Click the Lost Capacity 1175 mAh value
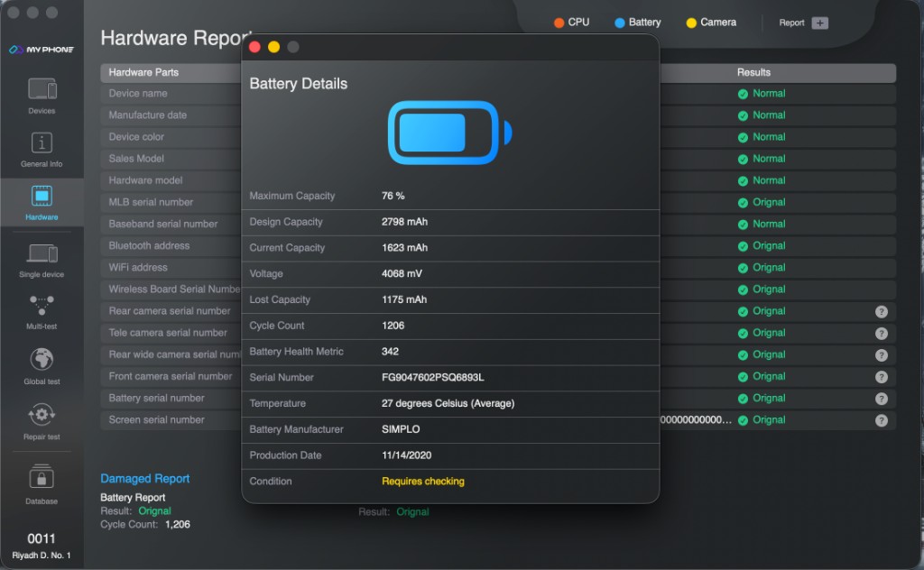924x570 pixels. coord(403,299)
